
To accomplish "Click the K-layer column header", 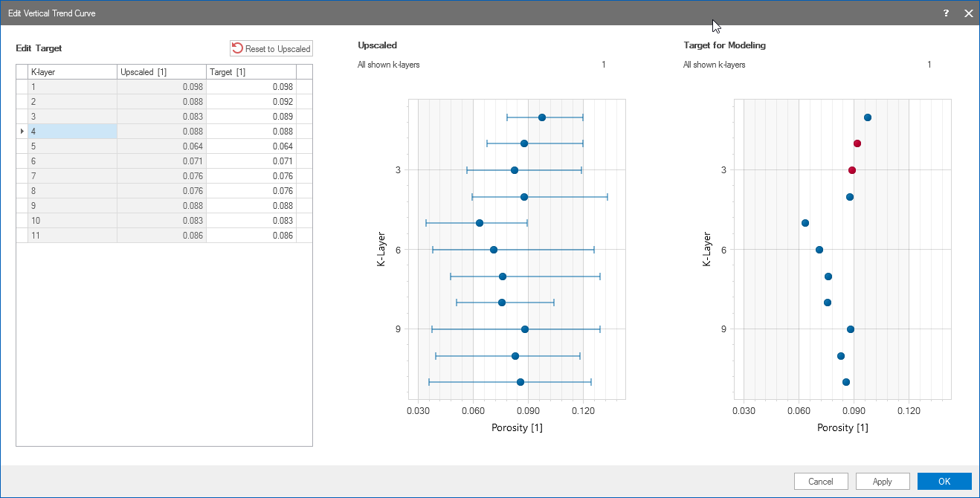I will tap(72, 72).
